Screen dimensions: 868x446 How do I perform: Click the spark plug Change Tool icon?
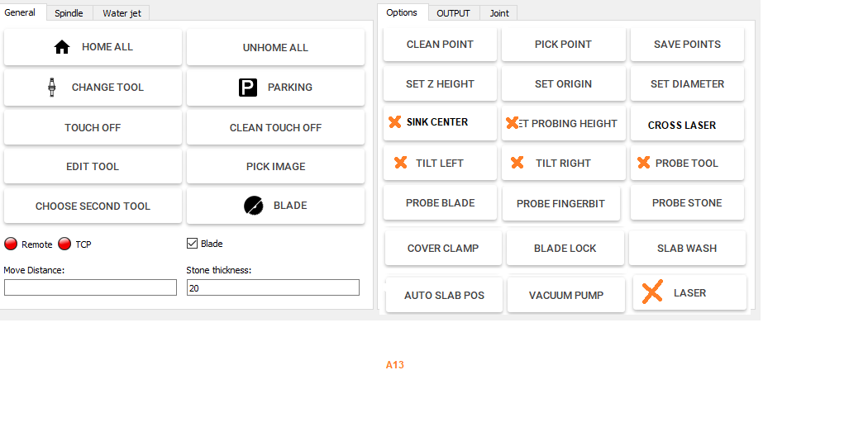[52, 87]
